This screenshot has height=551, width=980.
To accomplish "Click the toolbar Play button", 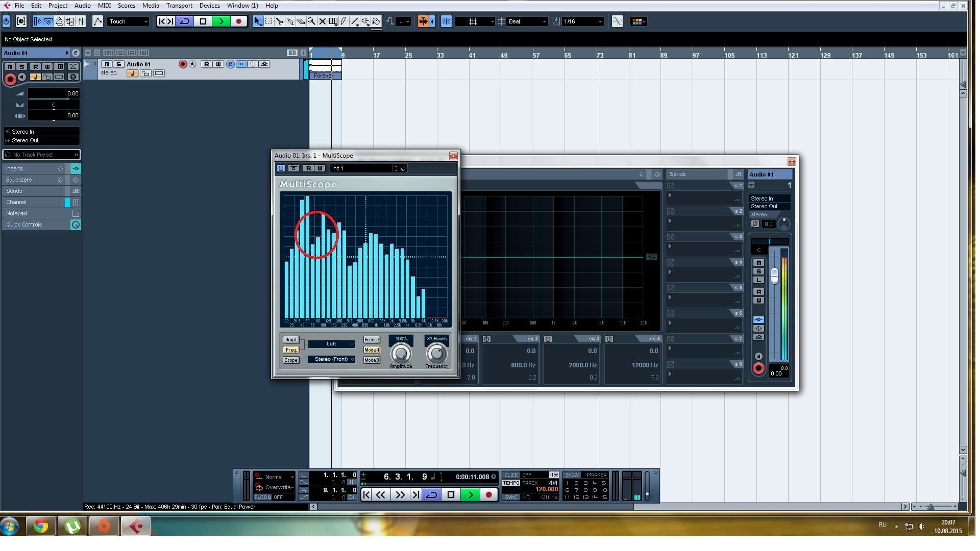I will click(221, 21).
